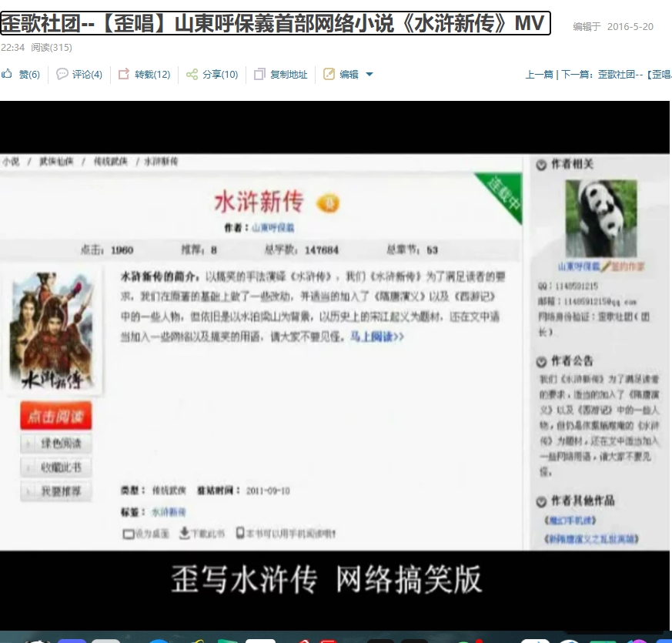Click the copy address icon
This screenshot has width=672, height=643.
coord(259,74)
